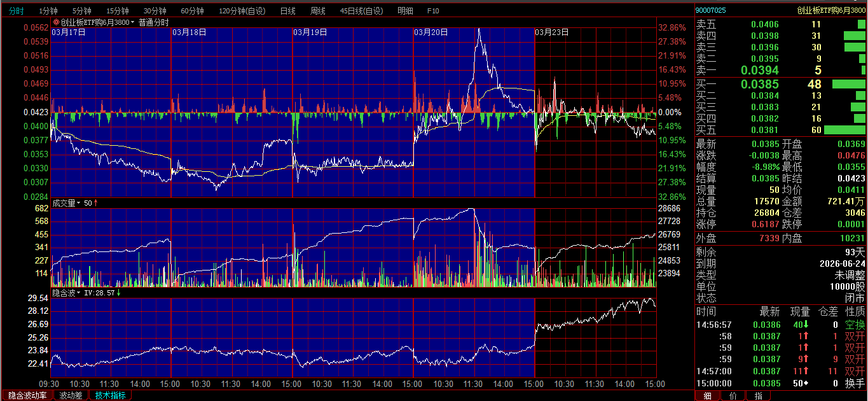868x401 pixels.
Task: Click the 买一 bid price 0.0385
Action: pyautogui.click(x=760, y=84)
